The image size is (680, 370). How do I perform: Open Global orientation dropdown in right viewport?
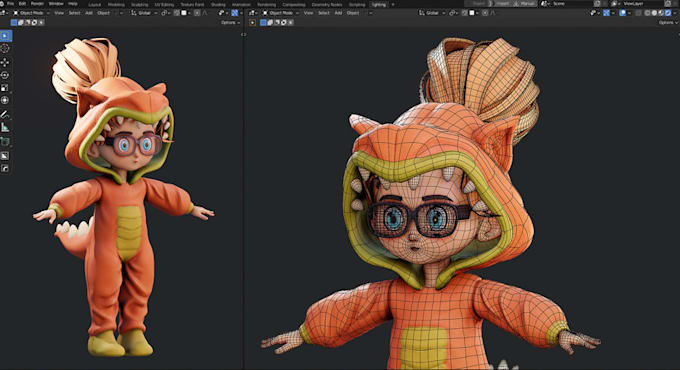432,13
